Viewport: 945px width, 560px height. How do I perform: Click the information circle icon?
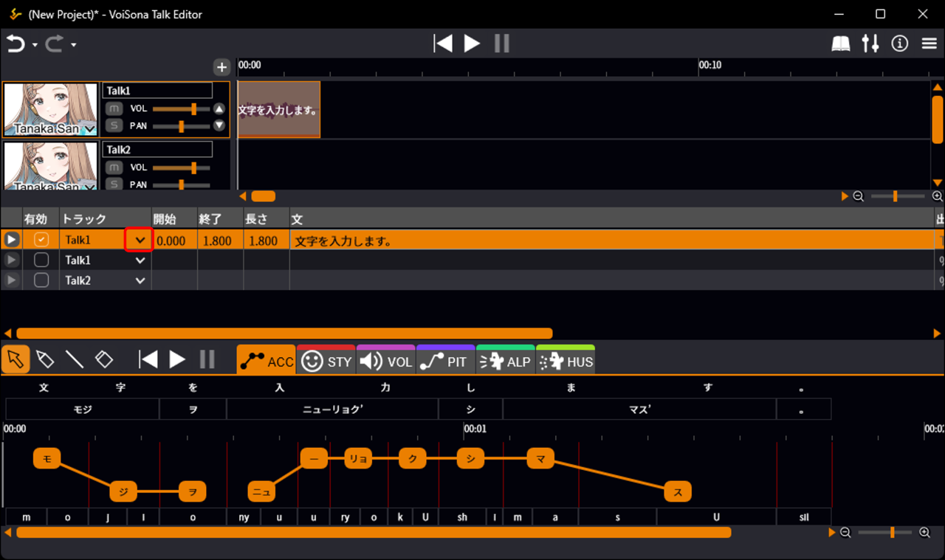(x=899, y=44)
